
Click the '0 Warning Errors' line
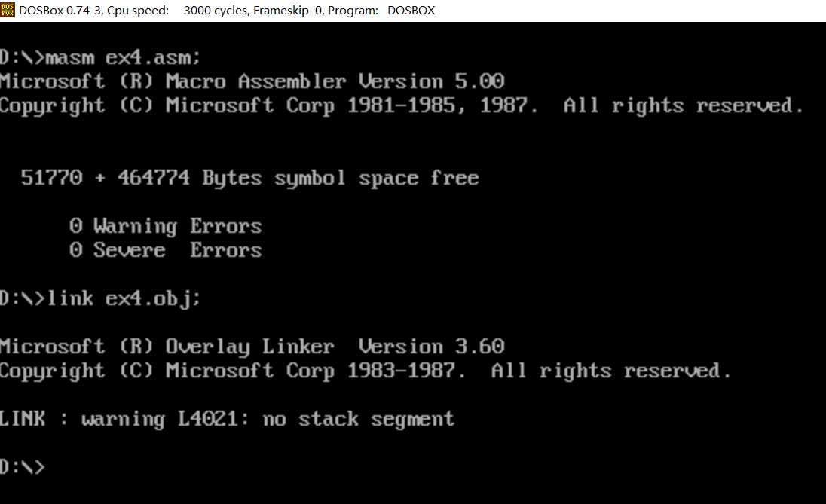[x=165, y=226]
